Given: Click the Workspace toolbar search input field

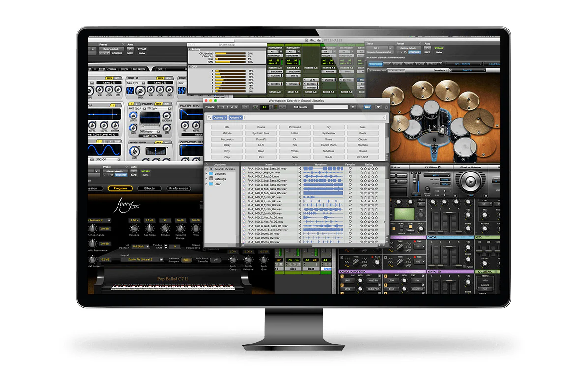Looking at the screenshot, I should [330, 107].
